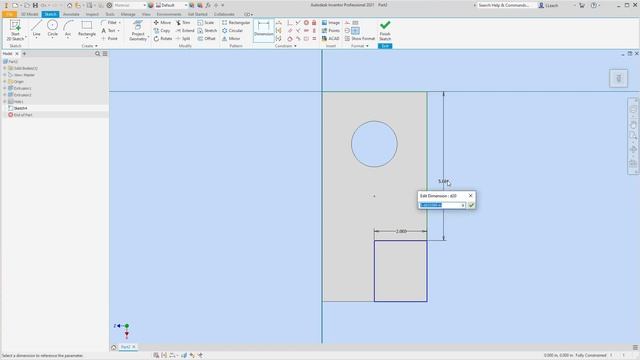Switch to the Inspect tab
This screenshot has width=640, height=360.
point(92,14)
